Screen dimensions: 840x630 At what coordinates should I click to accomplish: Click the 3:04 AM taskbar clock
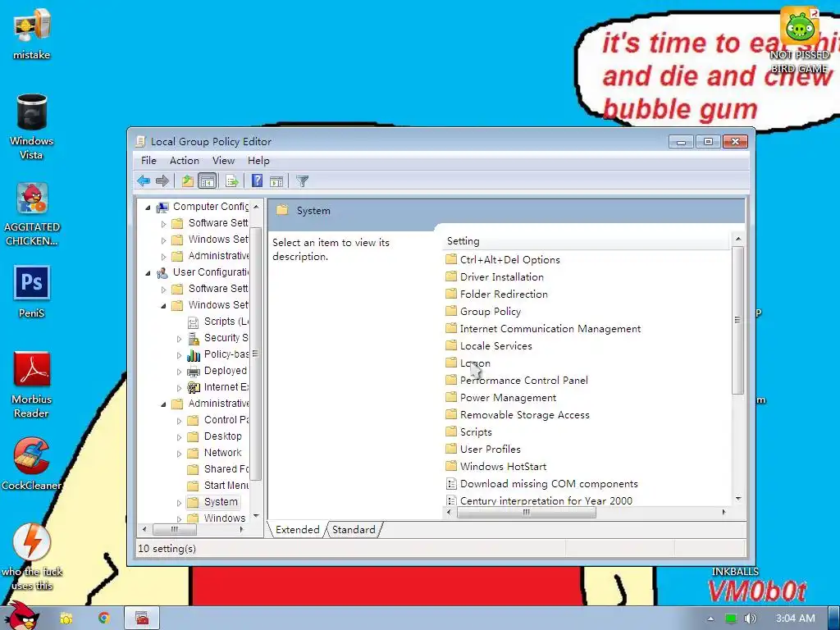(x=795, y=619)
